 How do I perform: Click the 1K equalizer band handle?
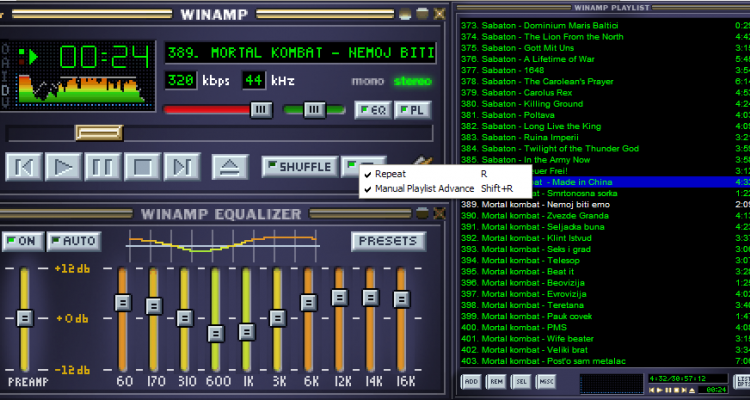(247, 332)
